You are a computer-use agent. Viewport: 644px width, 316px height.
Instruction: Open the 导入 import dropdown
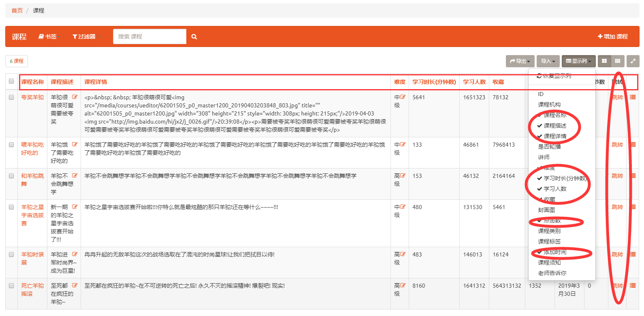click(548, 61)
